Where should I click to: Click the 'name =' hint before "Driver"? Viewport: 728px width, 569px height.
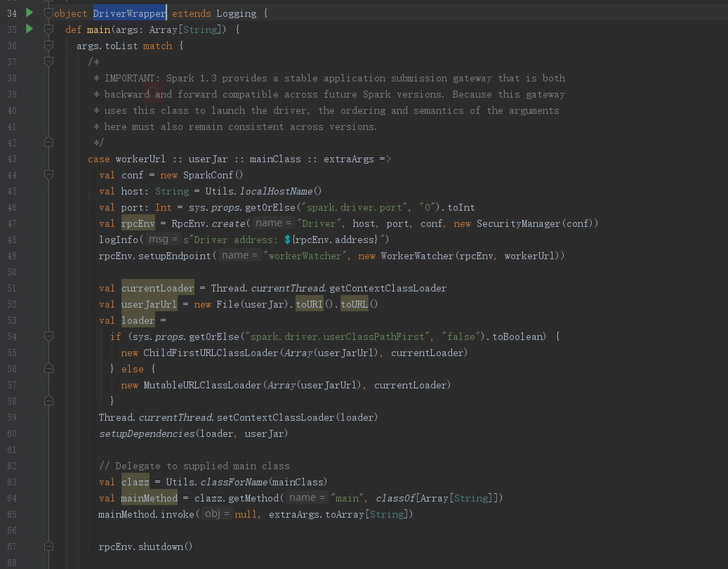[x=274, y=223]
